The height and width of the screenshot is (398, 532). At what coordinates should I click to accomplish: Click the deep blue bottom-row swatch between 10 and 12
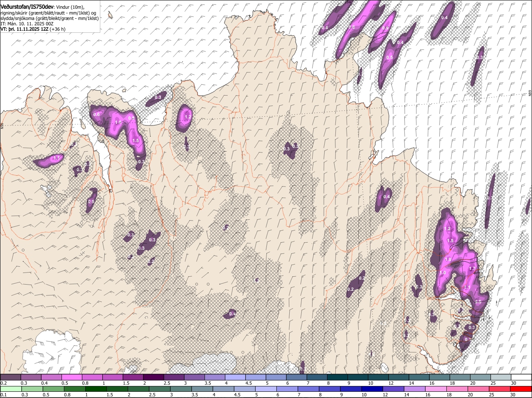click(372, 389)
